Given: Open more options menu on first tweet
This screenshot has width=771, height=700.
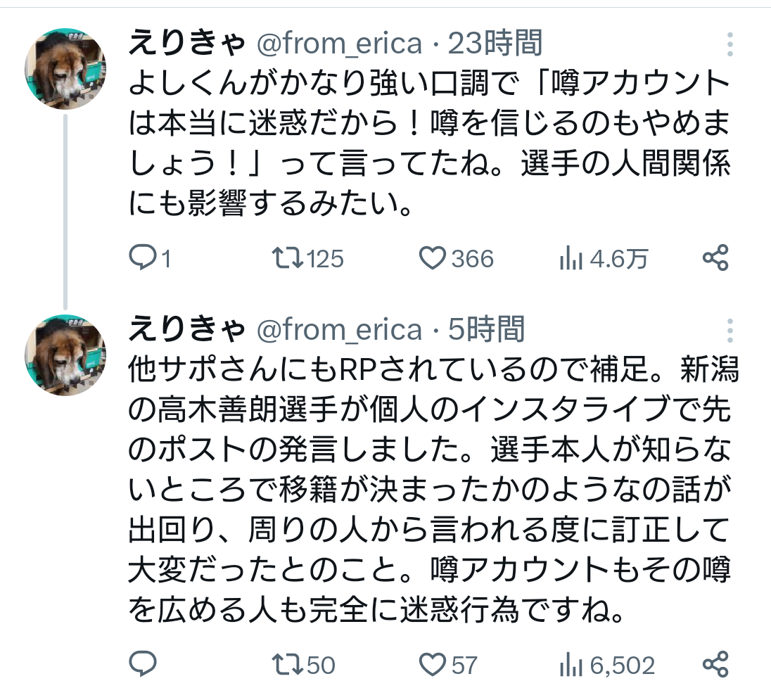Looking at the screenshot, I should coord(730,44).
